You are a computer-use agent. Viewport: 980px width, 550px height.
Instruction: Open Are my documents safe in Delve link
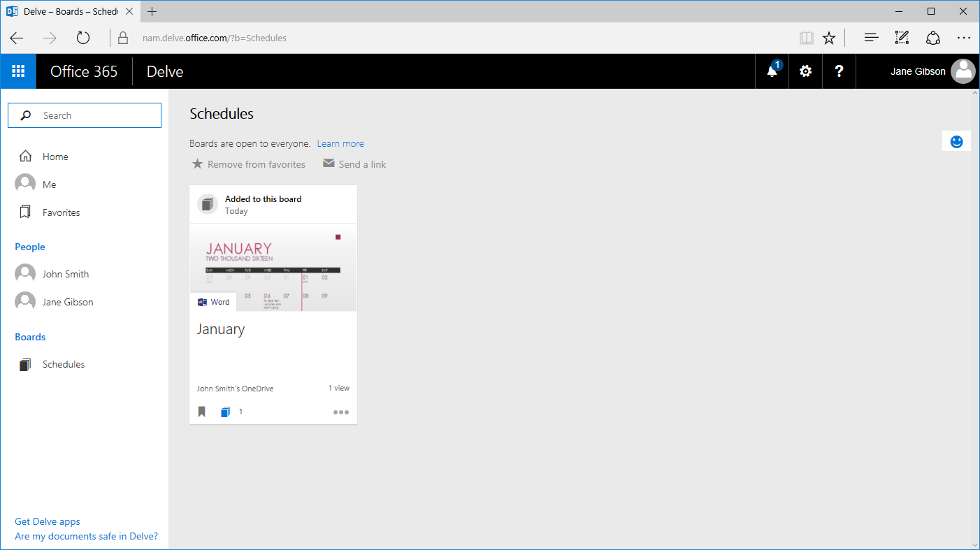[x=87, y=536]
